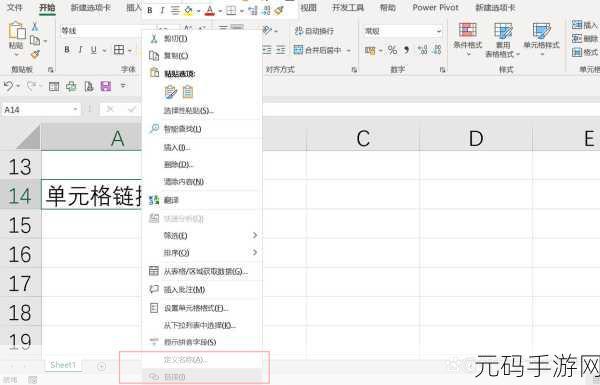
Task: Open the Borders dropdown arrow in the ribbon
Action: point(130,51)
